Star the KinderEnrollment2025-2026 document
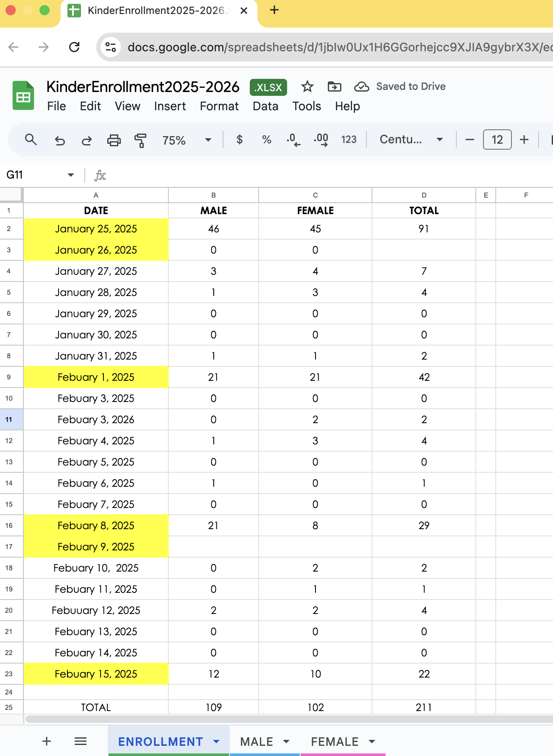 307,87
